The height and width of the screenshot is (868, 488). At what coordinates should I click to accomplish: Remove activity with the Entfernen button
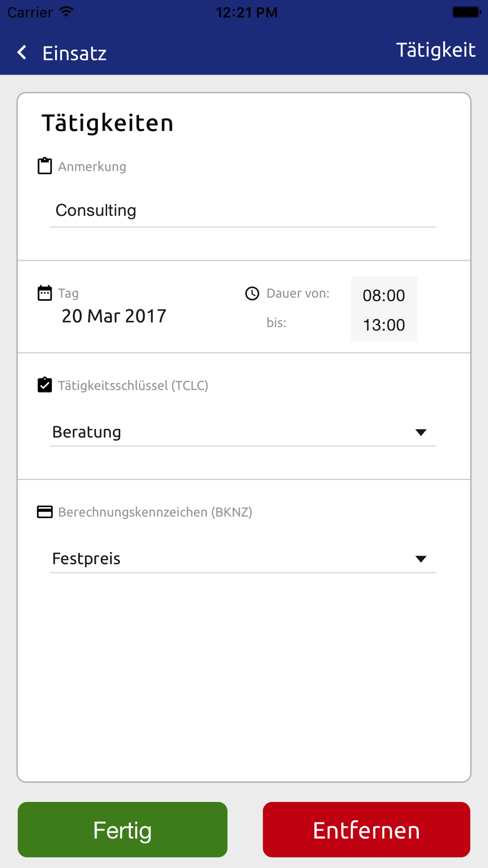[366, 829]
